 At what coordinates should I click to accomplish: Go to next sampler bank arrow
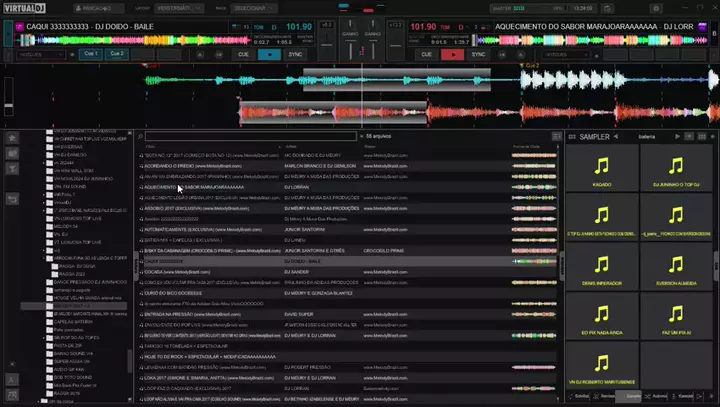[x=677, y=136]
